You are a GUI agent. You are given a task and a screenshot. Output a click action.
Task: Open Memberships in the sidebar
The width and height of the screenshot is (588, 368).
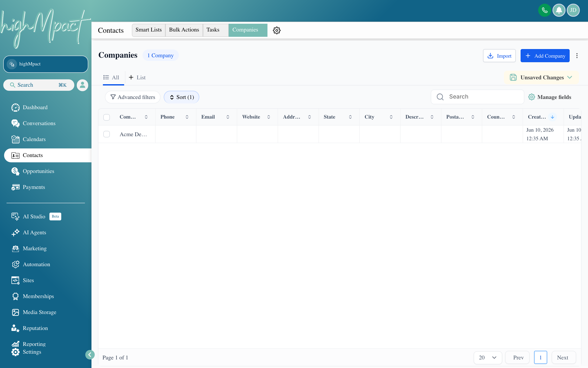point(32,296)
